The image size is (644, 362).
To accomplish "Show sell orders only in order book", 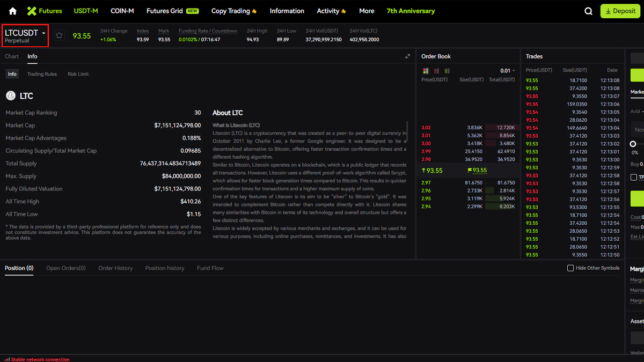I will (x=437, y=71).
